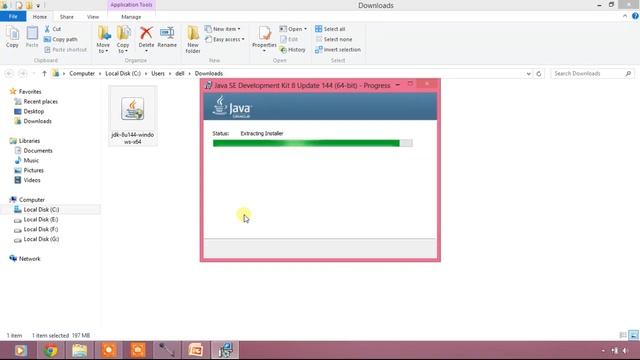Rename the selected file
The height and width of the screenshot is (360, 640).
[x=167, y=37]
